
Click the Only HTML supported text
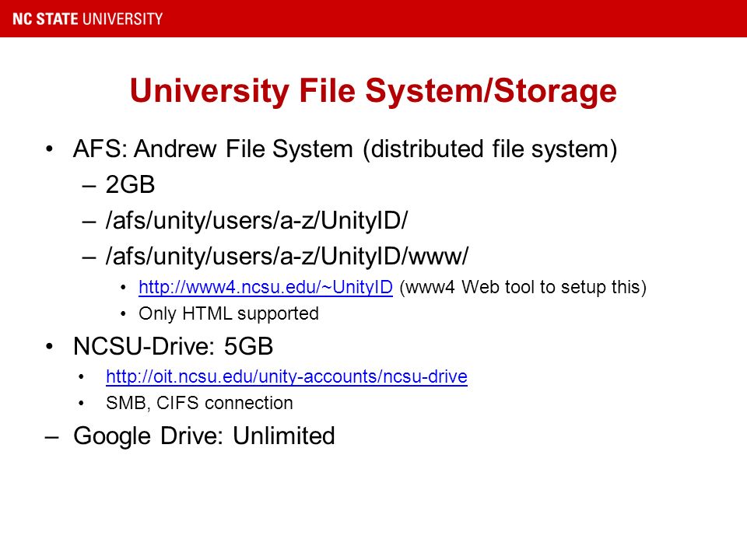pos(229,313)
